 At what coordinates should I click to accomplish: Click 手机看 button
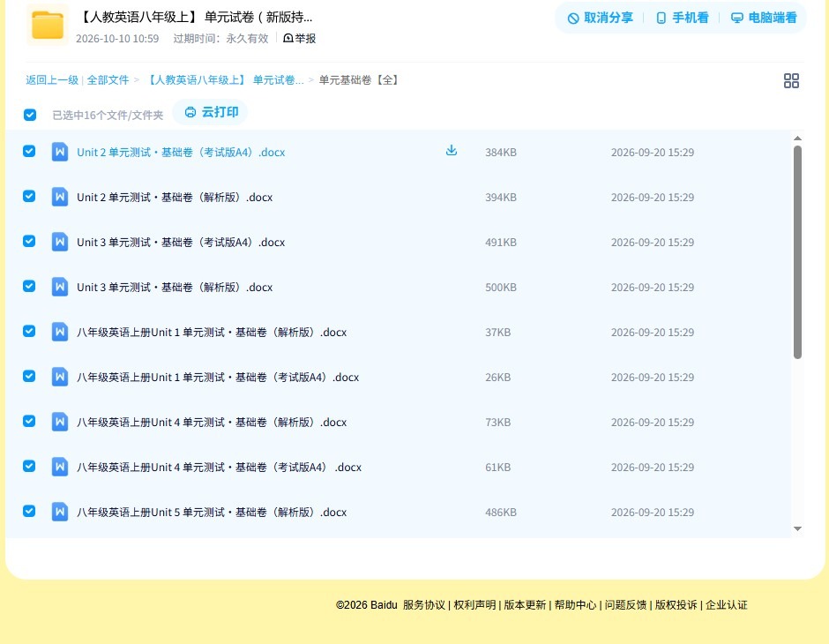pyautogui.click(x=682, y=18)
